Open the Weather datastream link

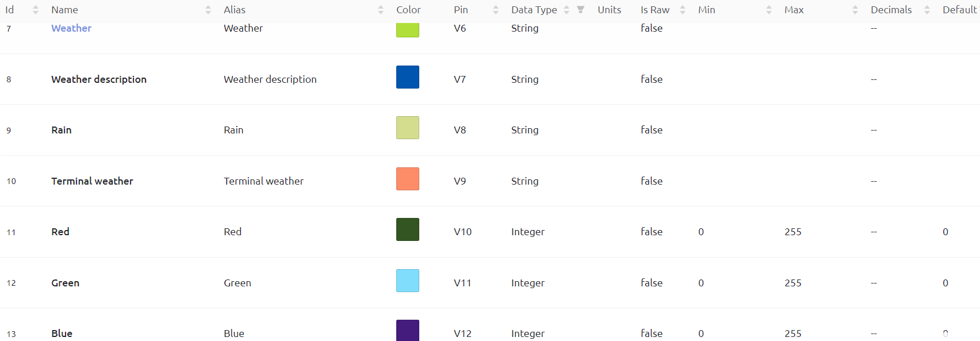pyautogui.click(x=71, y=28)
